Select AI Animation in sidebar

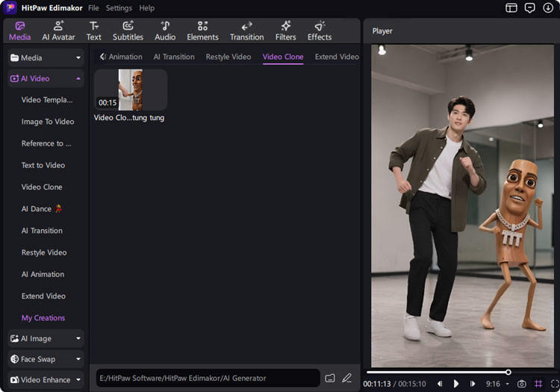coord(43,274)
